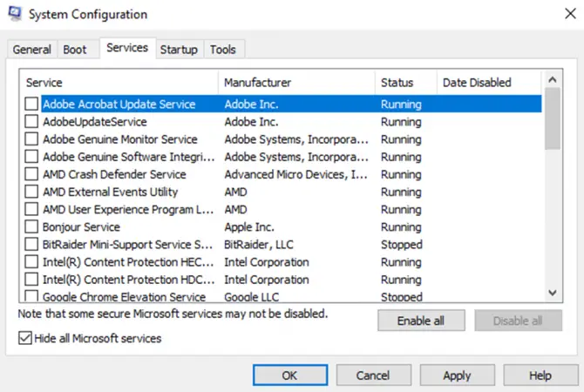Click the System Configuration title bar icon
The image size is (584, 392).
[15, 14]
